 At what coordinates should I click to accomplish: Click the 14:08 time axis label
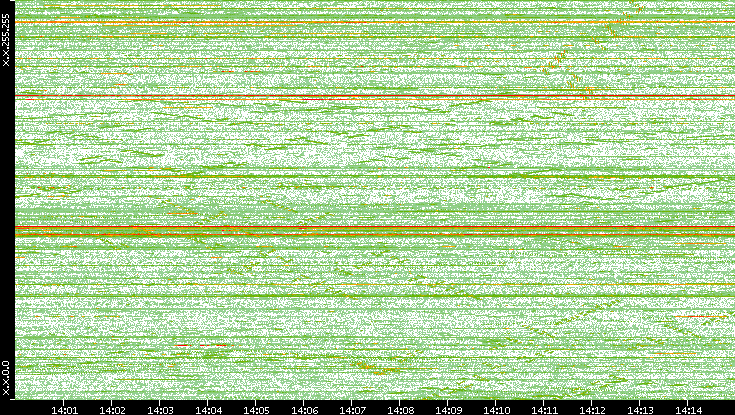[400, 410]
